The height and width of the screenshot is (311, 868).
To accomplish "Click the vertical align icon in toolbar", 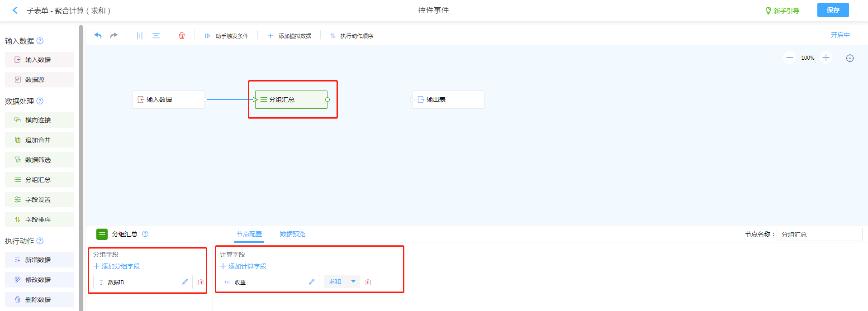I will 140,36.
